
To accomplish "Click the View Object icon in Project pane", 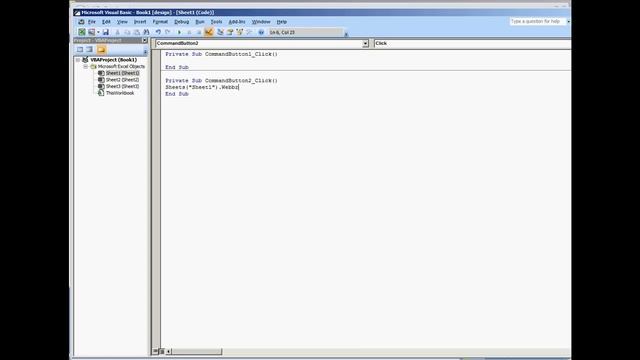I will click(89, 49).
